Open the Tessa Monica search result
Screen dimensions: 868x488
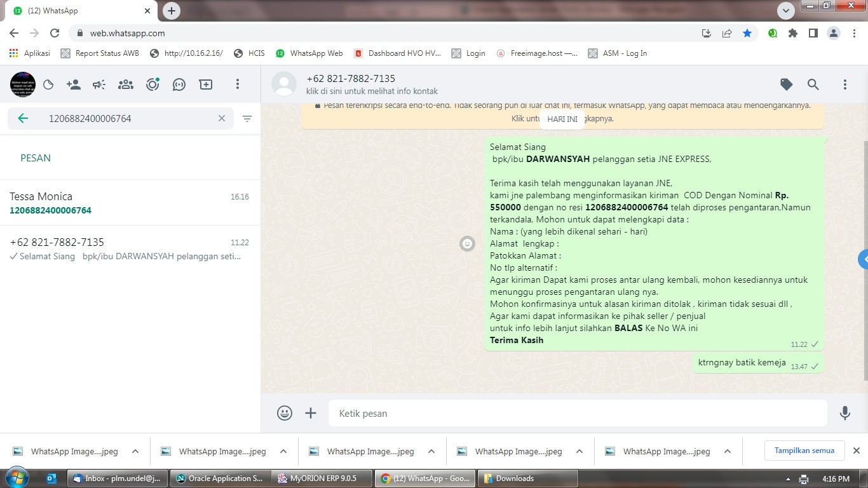[x=130, y=203]
